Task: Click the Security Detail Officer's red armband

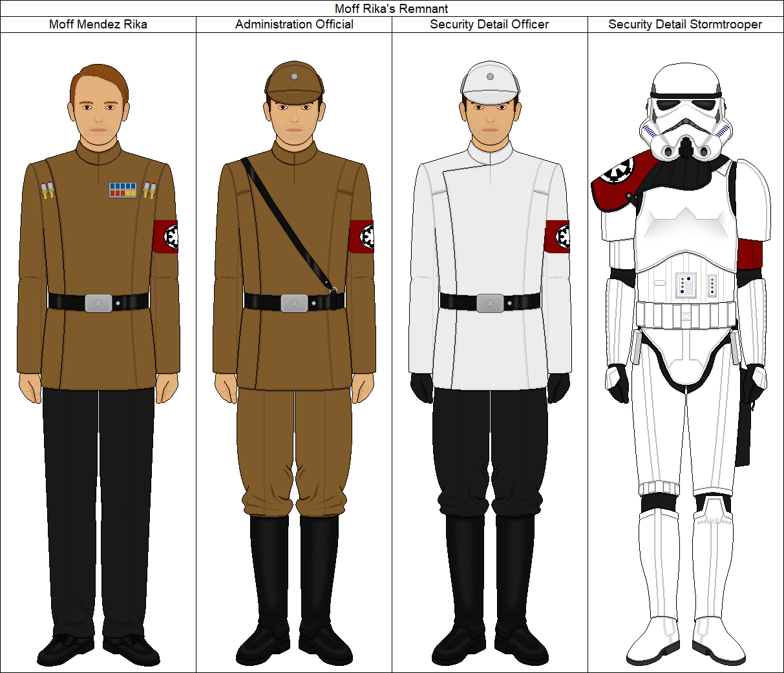Action: [x=557, y=236]
